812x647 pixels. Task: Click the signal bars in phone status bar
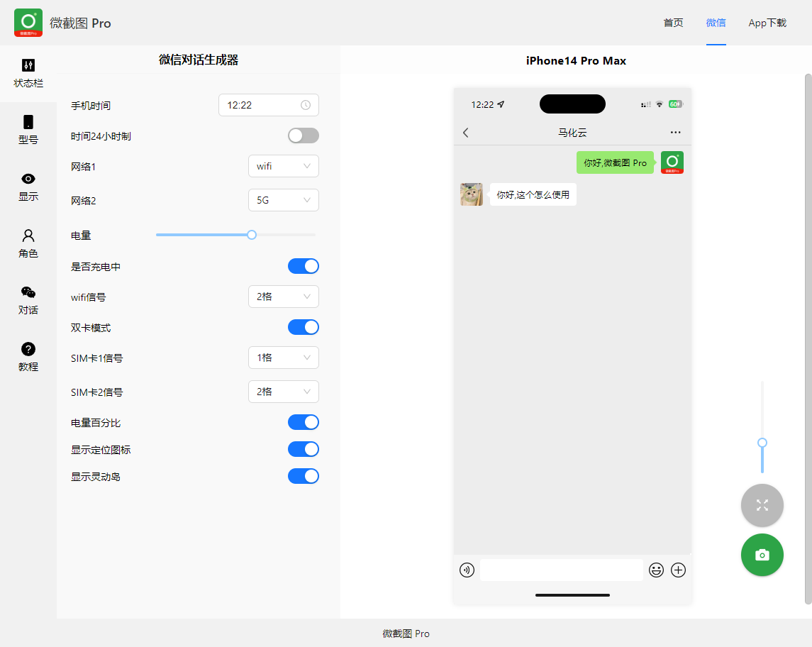tap(646, 104)
